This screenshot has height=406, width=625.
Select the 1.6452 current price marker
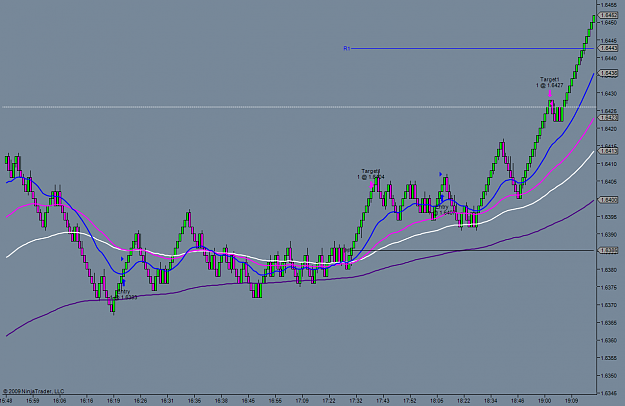click(x=609, y=15)
